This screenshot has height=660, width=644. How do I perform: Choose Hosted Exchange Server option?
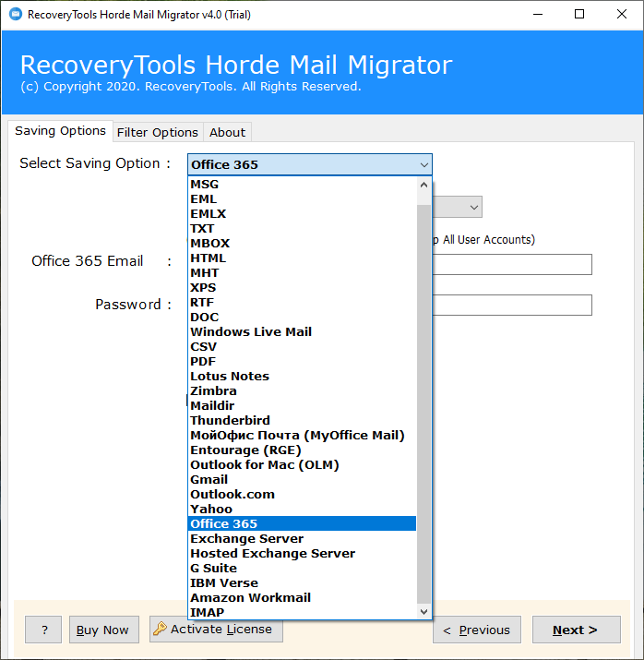coord(302,553)
